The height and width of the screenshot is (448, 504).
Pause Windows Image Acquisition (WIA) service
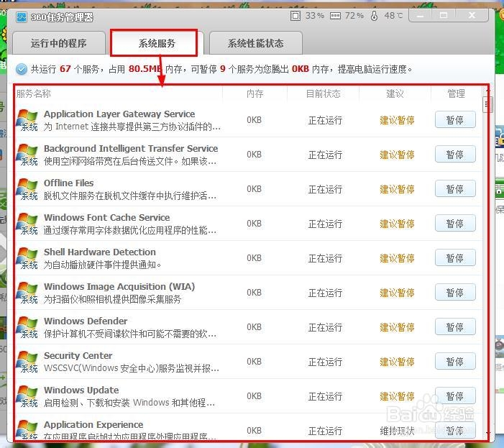pos(455,293)
